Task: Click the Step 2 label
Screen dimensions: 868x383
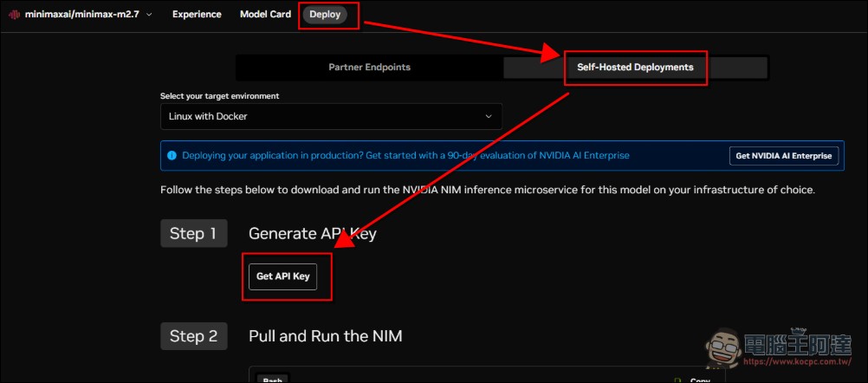Action: coord(194,336)
